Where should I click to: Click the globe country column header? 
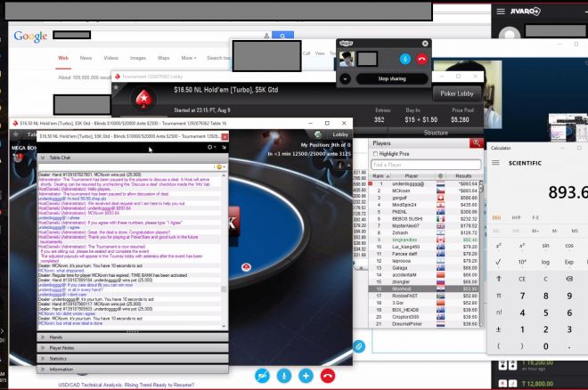click(440, 175)
